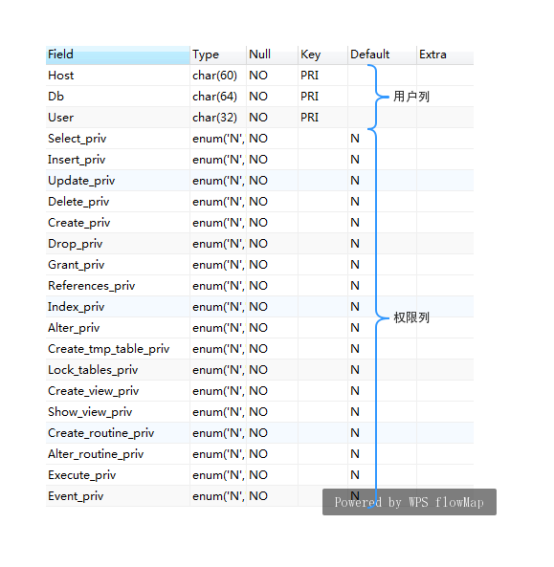Select the References_priv row
This screenshot has width=554, height=567.
click(260, 286)
